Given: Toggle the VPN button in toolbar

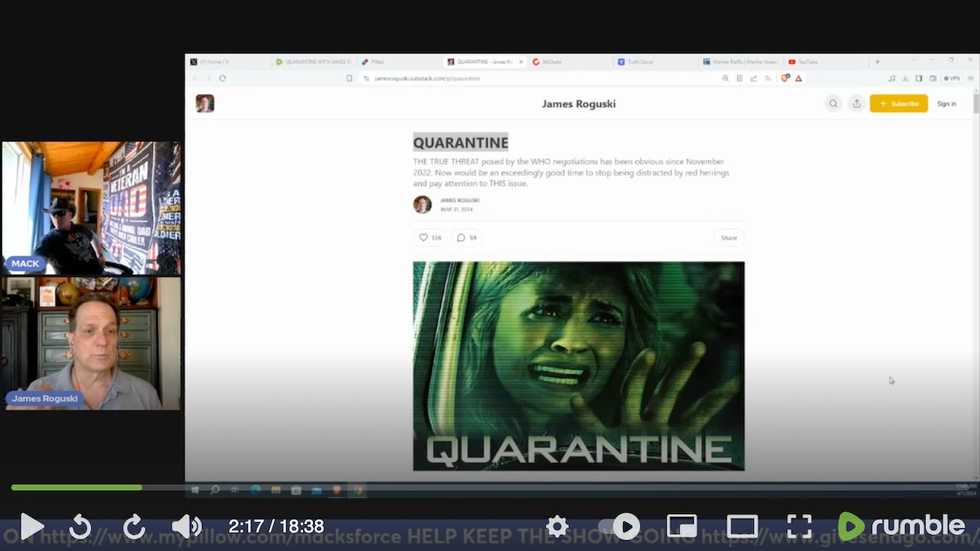Looking at the screenshot, I should click(x=952, y=78).
